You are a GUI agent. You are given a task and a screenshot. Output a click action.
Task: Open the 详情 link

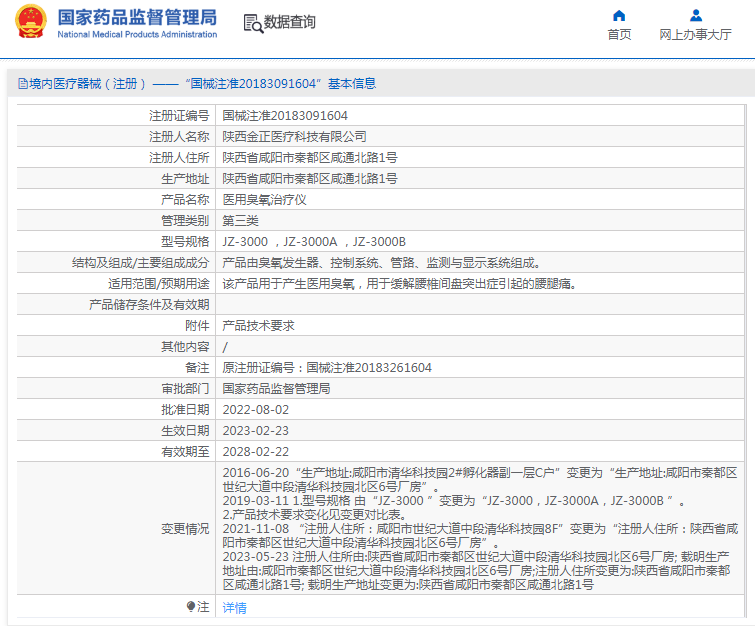[234, 607]
